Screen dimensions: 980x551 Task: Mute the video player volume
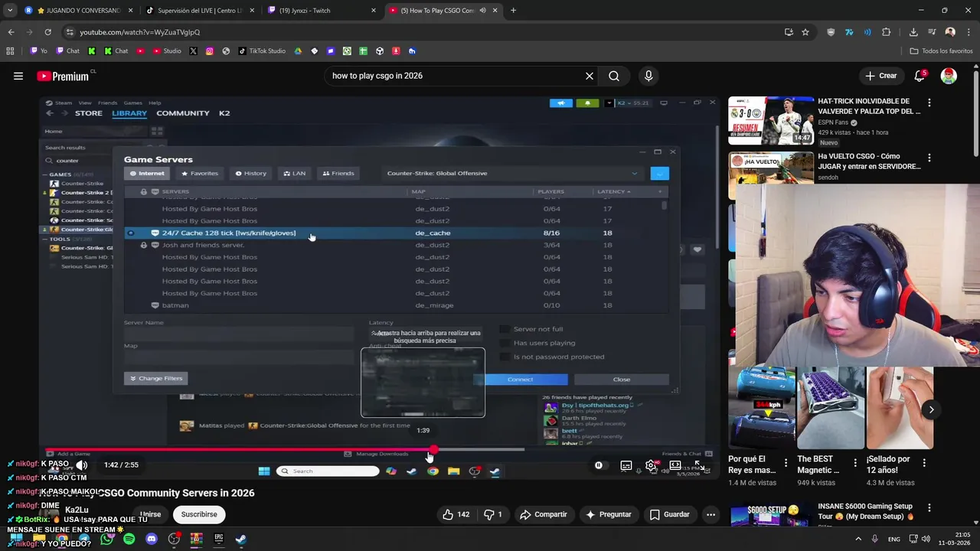tap(82, 465)
